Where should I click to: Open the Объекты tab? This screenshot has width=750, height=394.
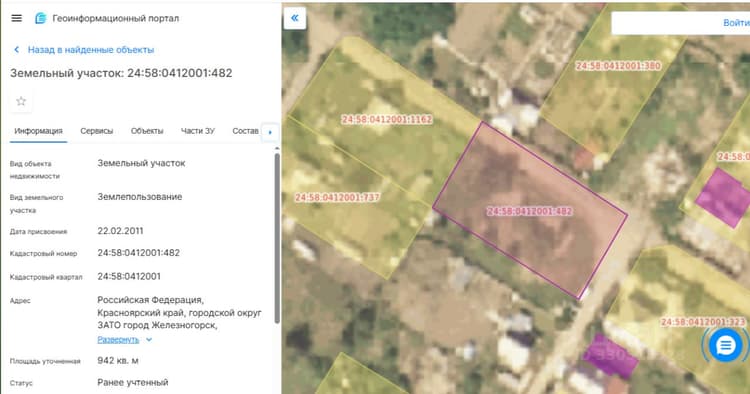tap(147, 131)
